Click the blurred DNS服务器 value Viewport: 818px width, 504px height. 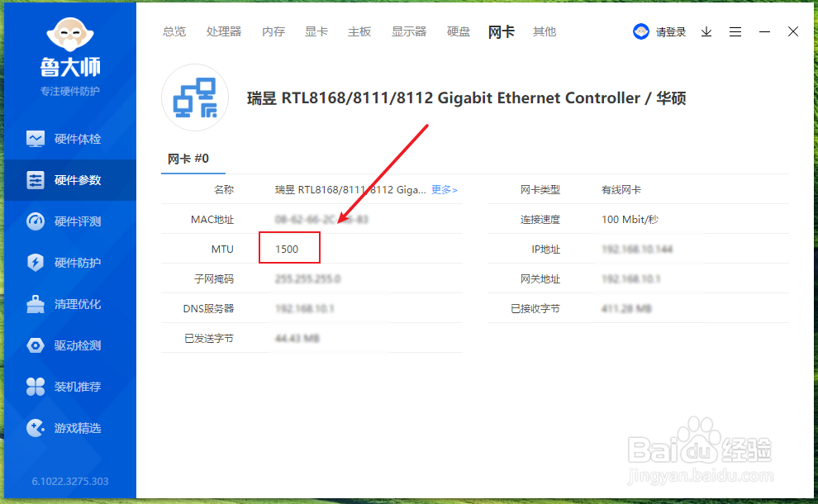(x=305, y=309)
